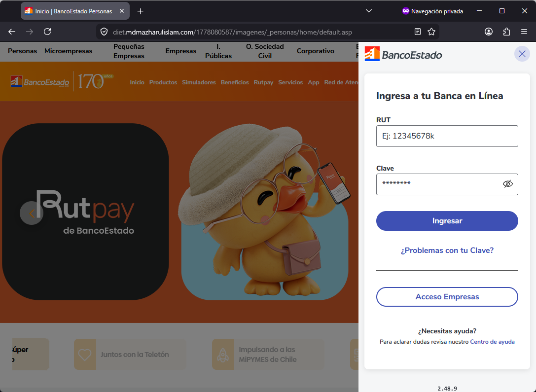
Task: Focus the RUT input field
Action: [x=447, y=136]
